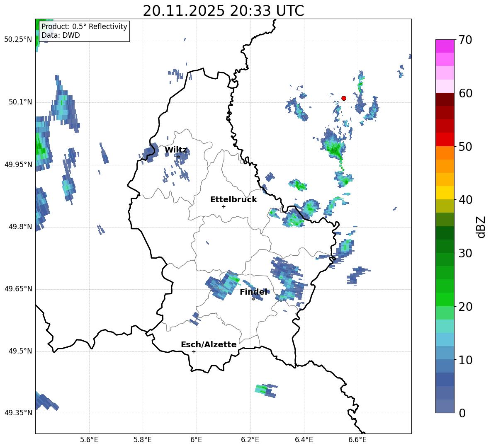The image size is (491, 448).
Task: Click the plus marker below Ettelbruck
Action: [x=224, y=206]
